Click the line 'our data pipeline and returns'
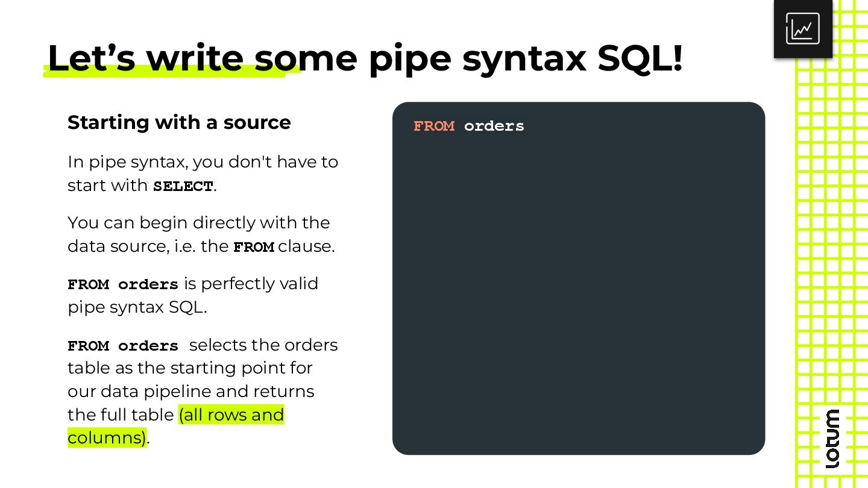868x488 pixels. tap(191, 392)
